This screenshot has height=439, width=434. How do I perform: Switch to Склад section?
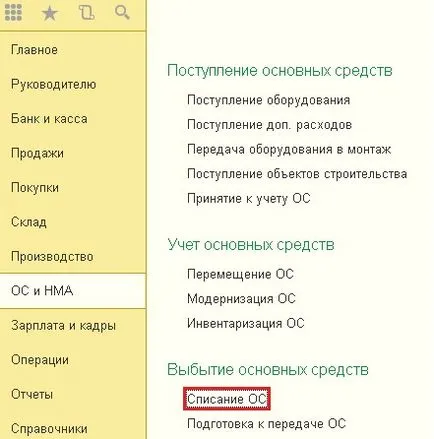29,222
